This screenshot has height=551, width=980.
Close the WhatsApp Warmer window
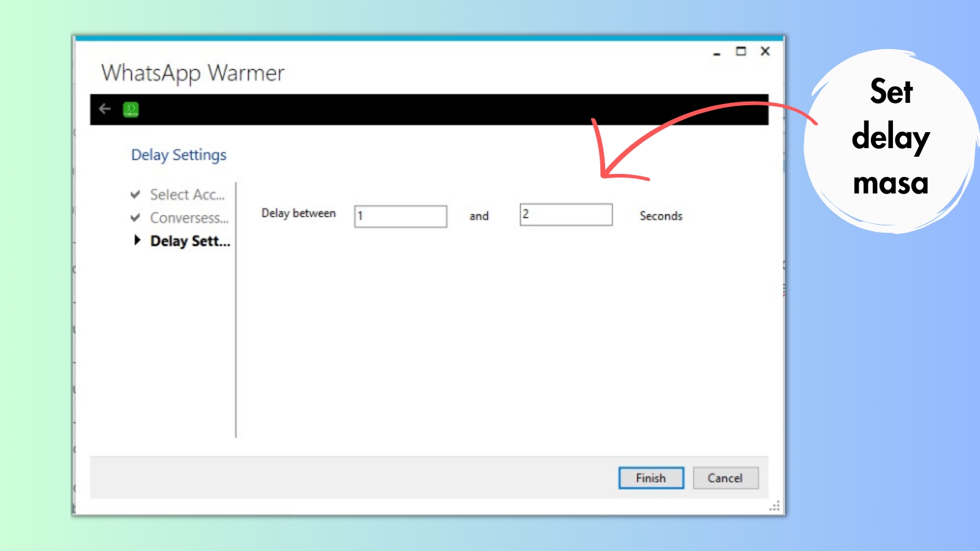click(765, 51)
